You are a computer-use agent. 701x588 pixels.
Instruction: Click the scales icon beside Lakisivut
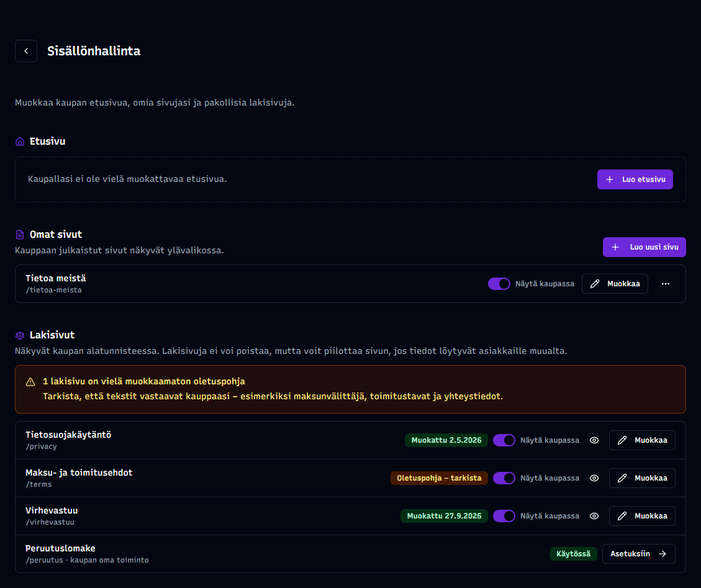[x=20, y=335]
